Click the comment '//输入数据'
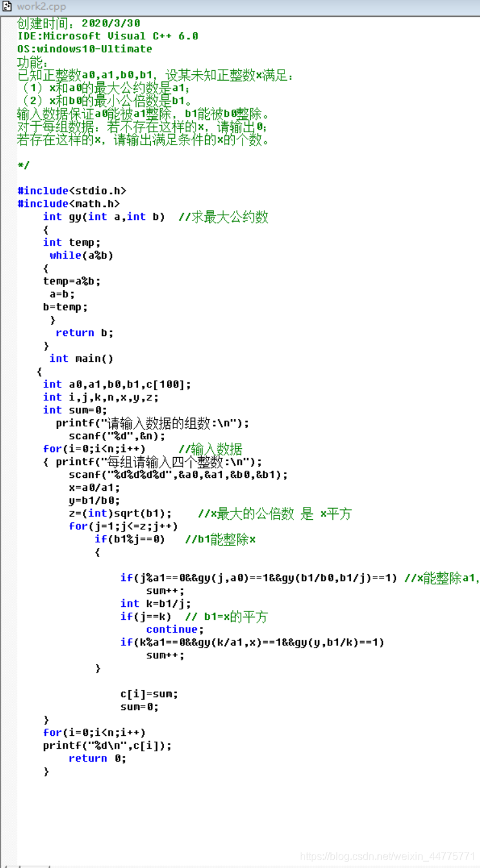480x868 pixels. pos(210,449)
